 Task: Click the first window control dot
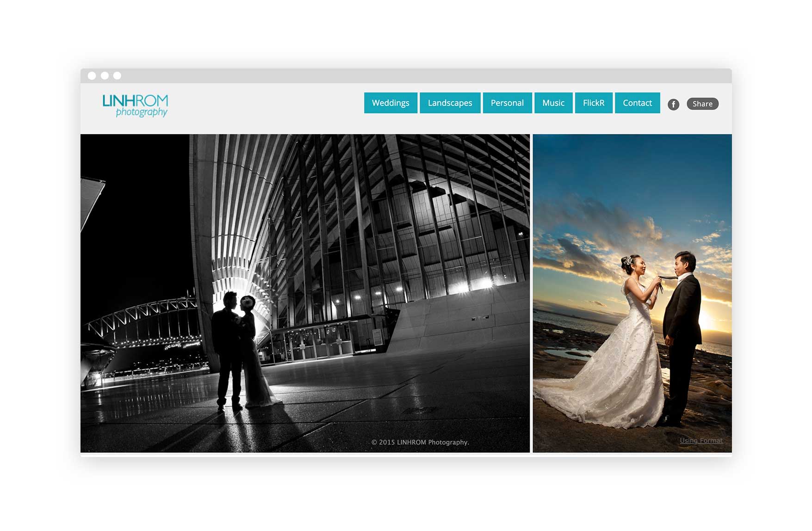tap(92, 76)
